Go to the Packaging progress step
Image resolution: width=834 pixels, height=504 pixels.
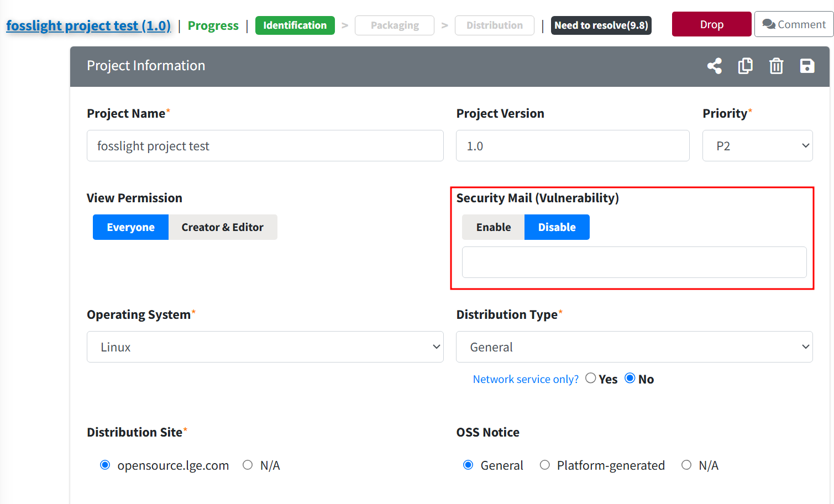tap(394, 25)
